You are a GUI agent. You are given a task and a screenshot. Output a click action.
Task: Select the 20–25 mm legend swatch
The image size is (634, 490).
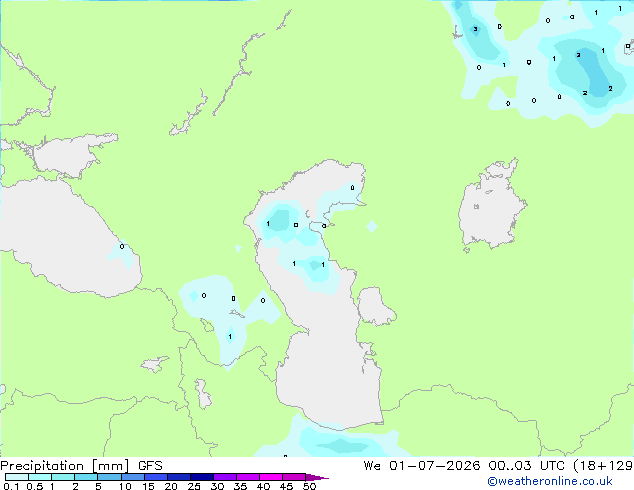179,477
